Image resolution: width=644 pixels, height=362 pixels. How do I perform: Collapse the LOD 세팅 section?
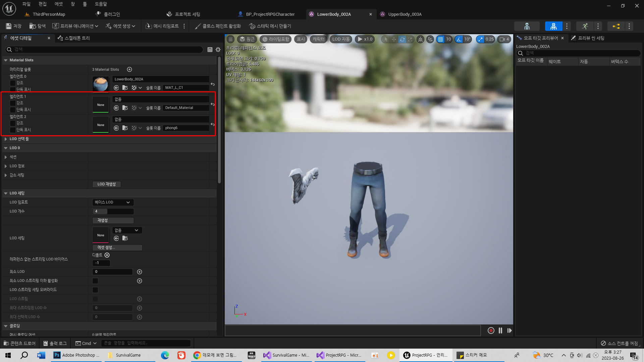[x=6, y=193]
